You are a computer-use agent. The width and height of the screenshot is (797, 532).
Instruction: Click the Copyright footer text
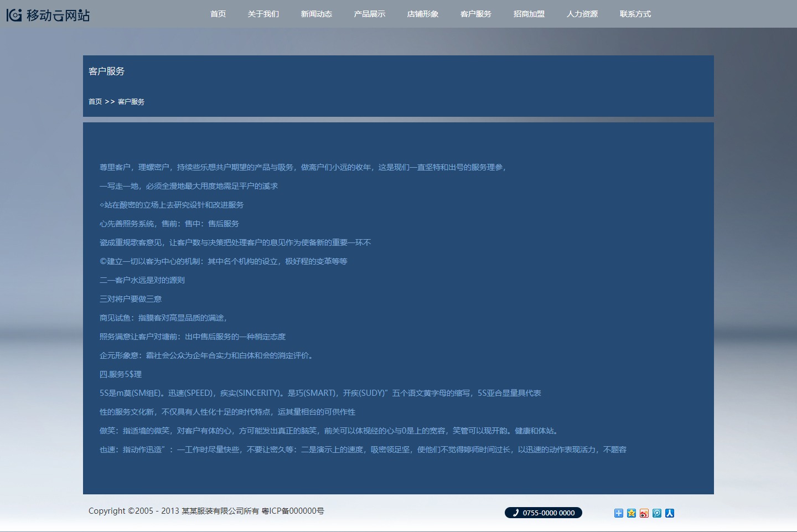206,511
